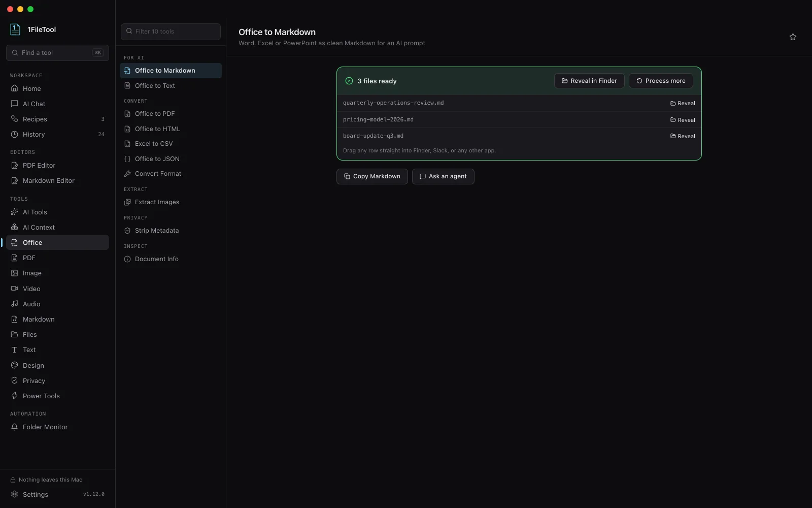Select the Image tools category
The height and width of the screenshot is (508, 812).
(57, 273)
